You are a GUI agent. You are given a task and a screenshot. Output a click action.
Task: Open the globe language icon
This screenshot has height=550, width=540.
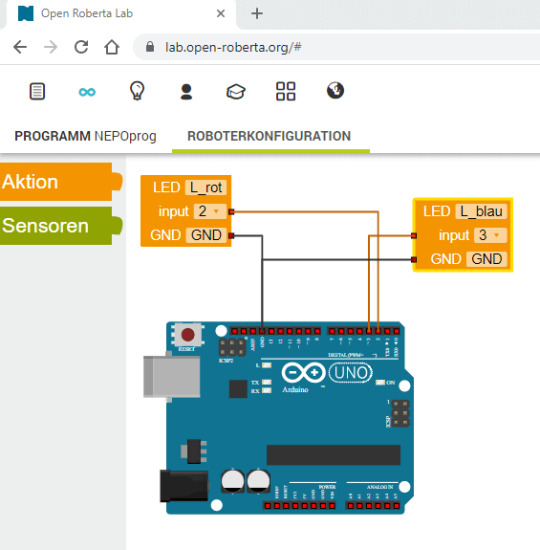(335, 90)
